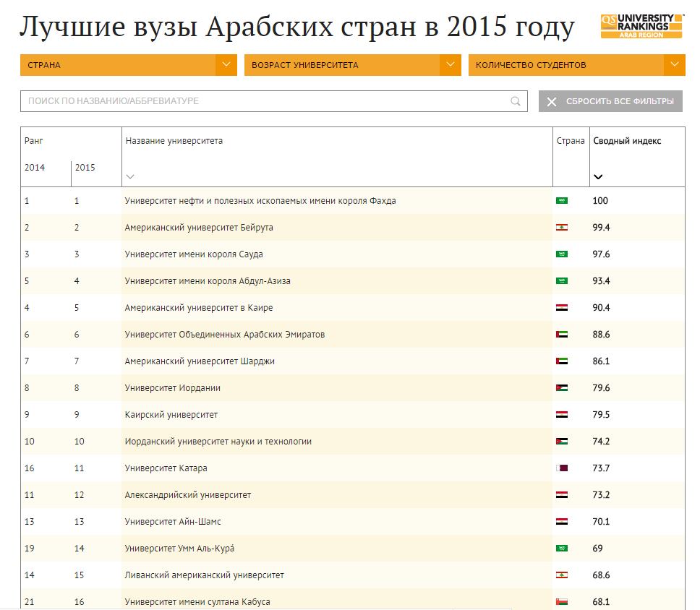Select Александрийский университет
The width and height of the screenshot is (700, 610).
(187, 495)
